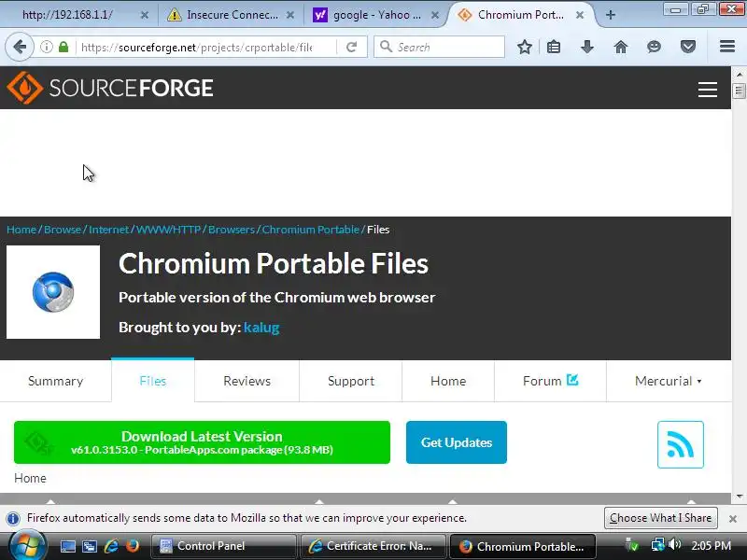Follow Chromium Portable breadcrumb link
The width and height of the screenshot is (747, 560).
311,230
